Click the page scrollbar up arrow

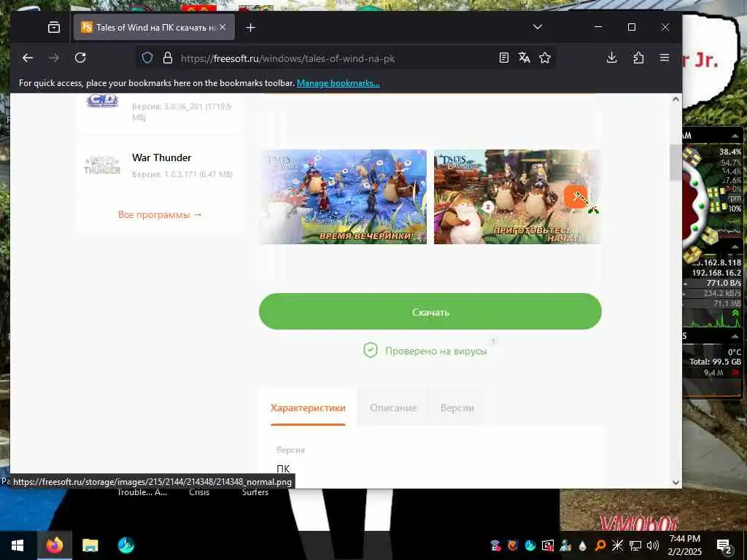pyautogui.click(x=676, y=99)
